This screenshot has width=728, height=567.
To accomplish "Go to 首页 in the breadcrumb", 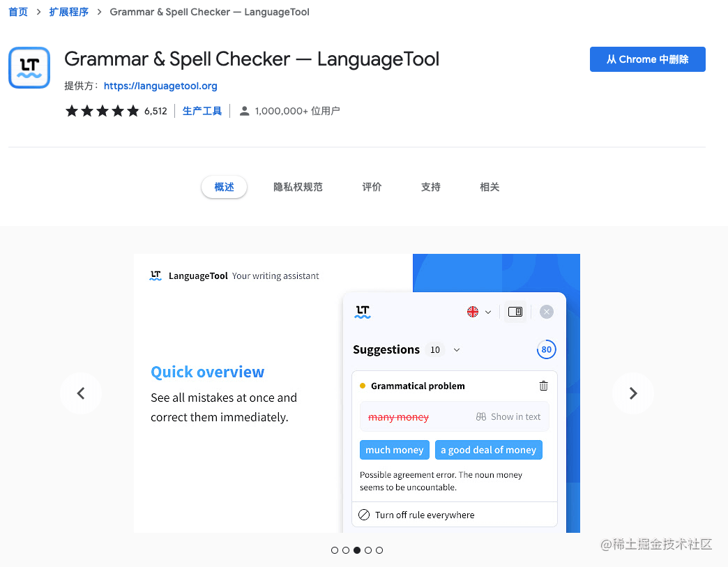I will (18, 12).
